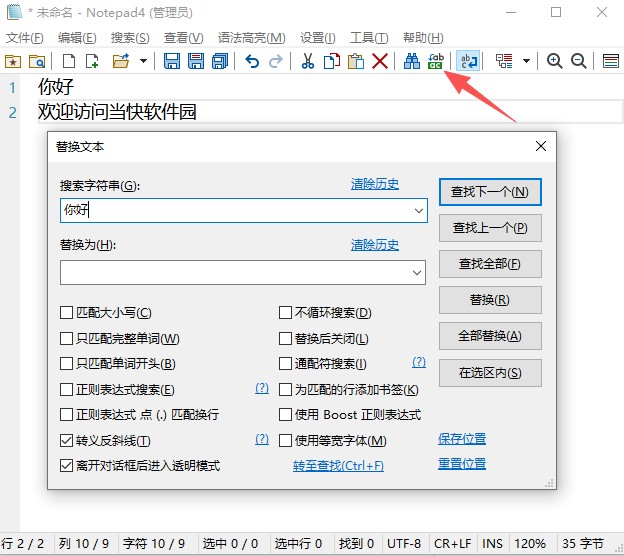Image resolution: width=624 pixels, height=556 pixels.
Task: Click the 转至查找 link
Action: [x=338, y=466]
